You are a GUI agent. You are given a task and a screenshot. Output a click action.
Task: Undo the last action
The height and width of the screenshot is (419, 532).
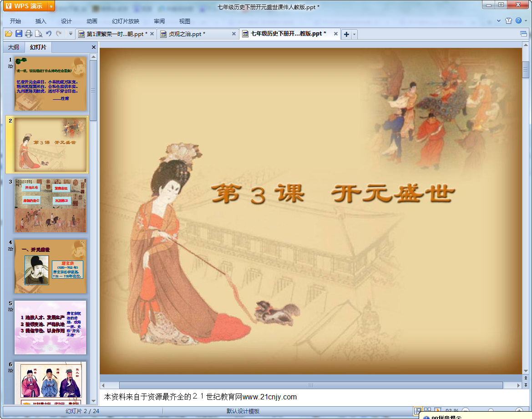[x=49, y=34]
